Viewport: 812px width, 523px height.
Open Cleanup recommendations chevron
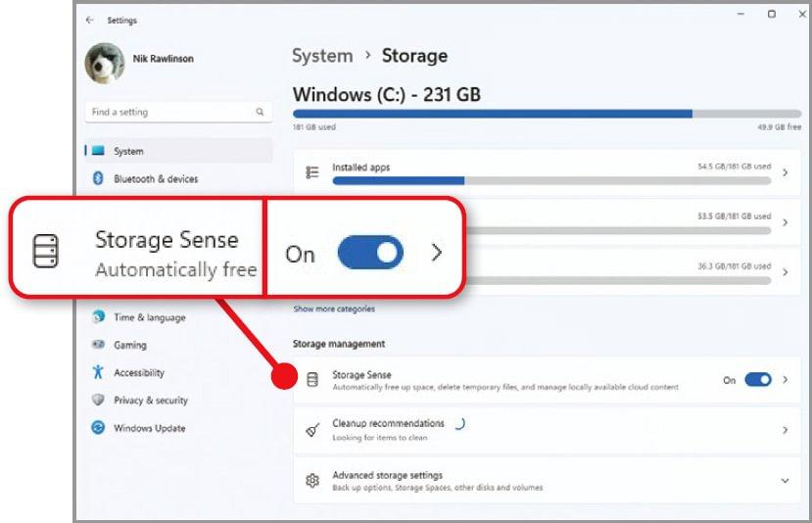click(x=786, y=430)
